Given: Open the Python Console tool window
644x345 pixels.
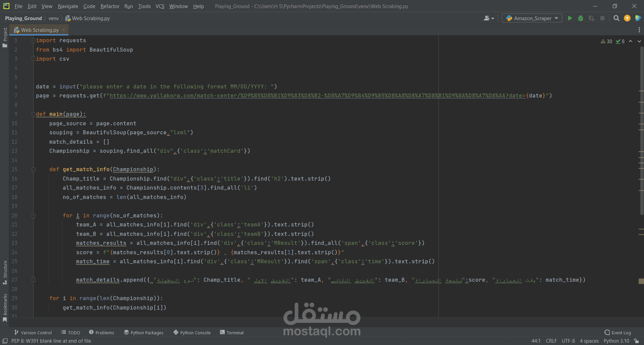Looking at the screenshot, I should pyautogui.click(x=192, y=332).
